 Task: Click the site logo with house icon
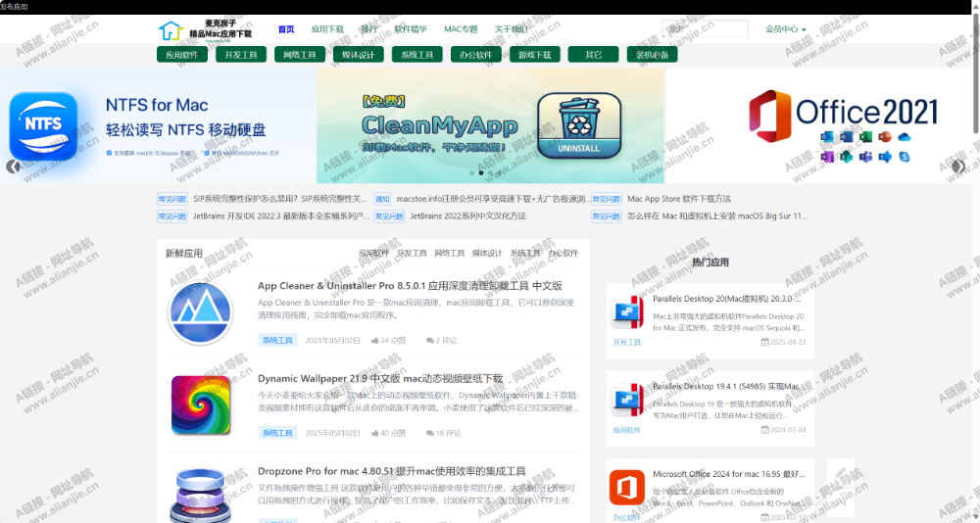(x=205, y=29)
